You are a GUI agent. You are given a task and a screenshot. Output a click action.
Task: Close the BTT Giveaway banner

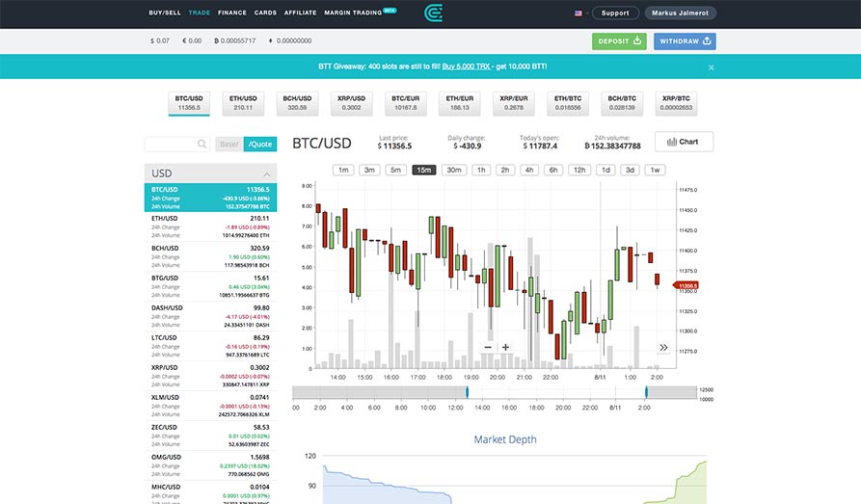click(x=712, y=67)
